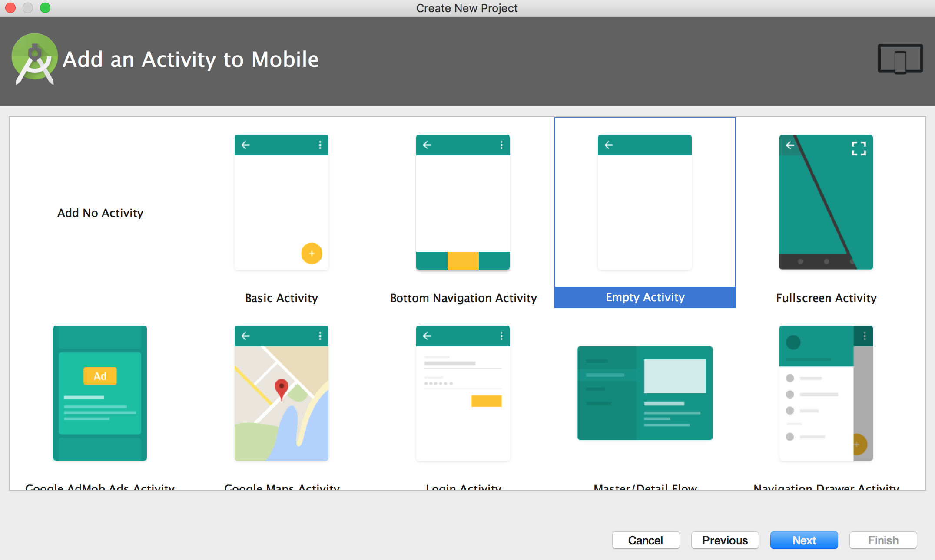The width and height of the screenshot is (935, 560).
Task: Select the Empty Activity template
Action: 645,212
